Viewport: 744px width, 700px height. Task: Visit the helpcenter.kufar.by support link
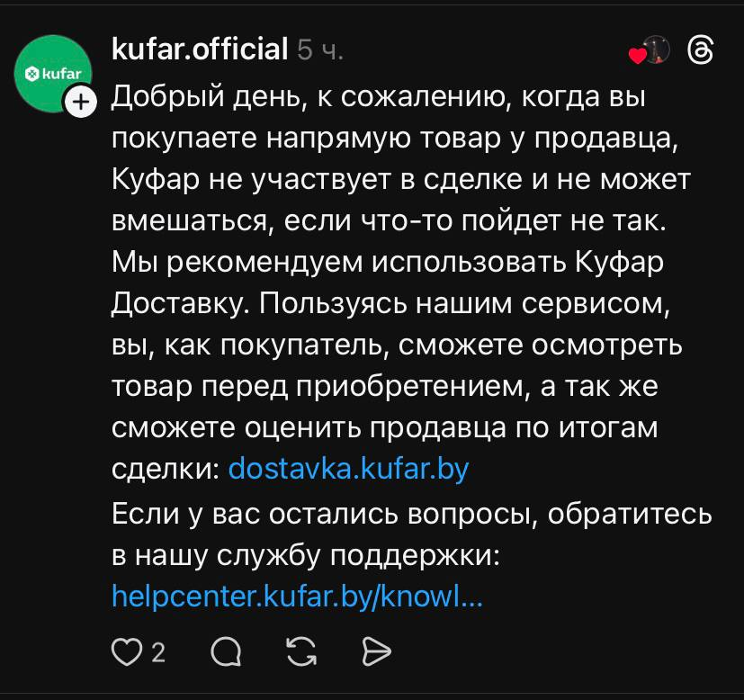point(298,595)
